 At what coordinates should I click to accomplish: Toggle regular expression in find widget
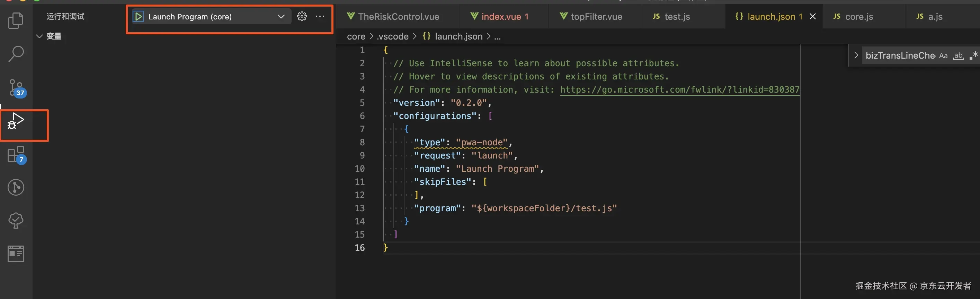pyautogui.click(x=973, y=55)
